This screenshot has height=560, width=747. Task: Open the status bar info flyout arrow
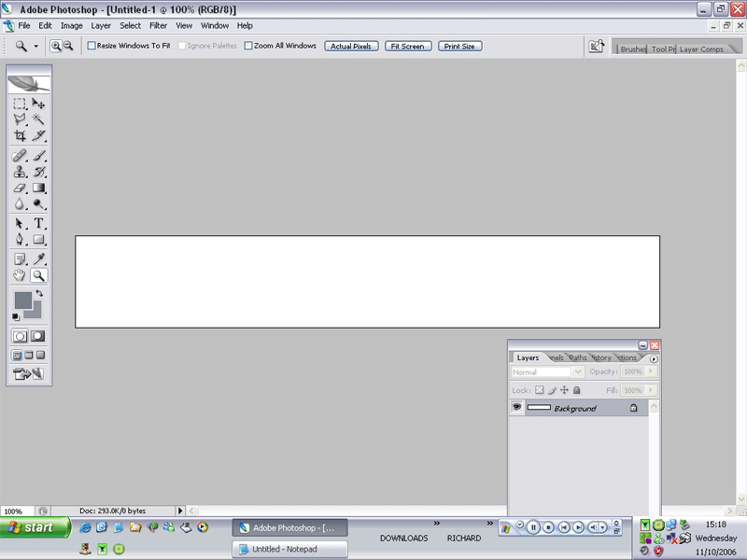pyautogui.click(x=180, y=511)
